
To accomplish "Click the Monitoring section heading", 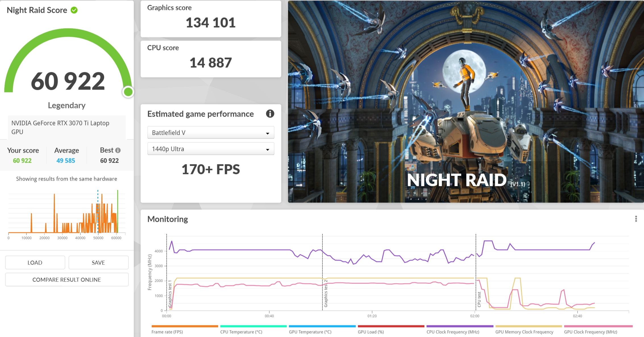I will [x=168, y=219].
